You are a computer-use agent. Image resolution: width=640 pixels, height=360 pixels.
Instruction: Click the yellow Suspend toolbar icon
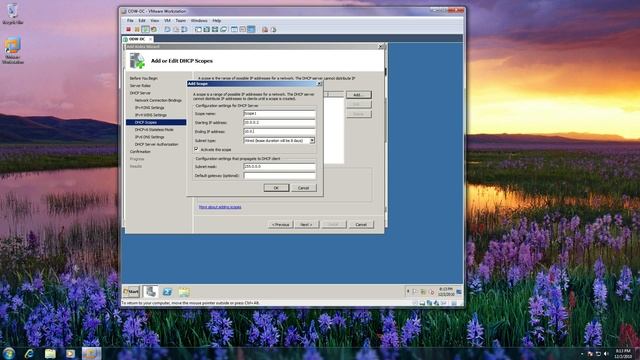tap(137, 29)
